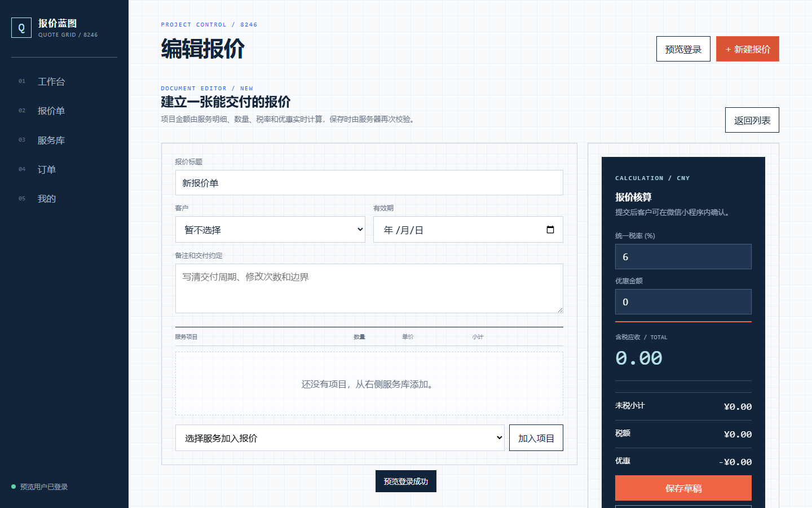Viewport: 812px width, 508px height.
Task: Click into the 备注和交付约定 textarea
Action: 369,288
